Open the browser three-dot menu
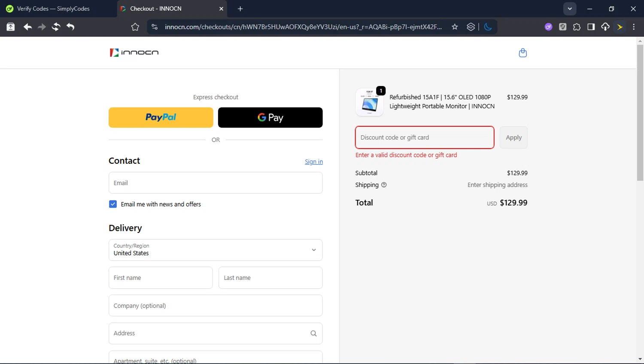 634,27
